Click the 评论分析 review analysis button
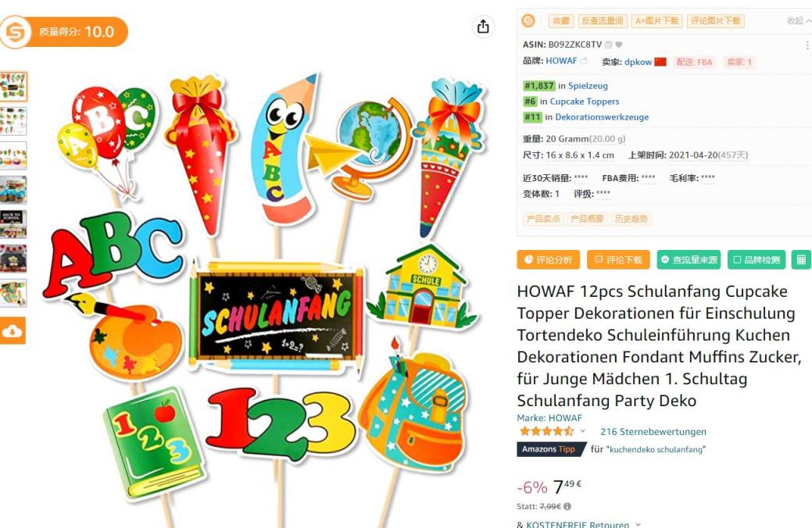 [548, 259]
